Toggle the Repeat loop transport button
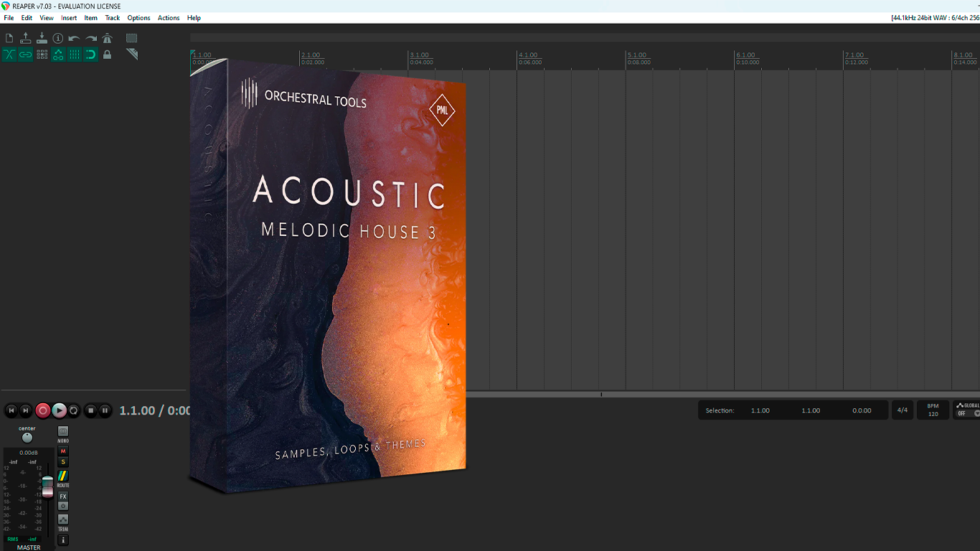 73,410
